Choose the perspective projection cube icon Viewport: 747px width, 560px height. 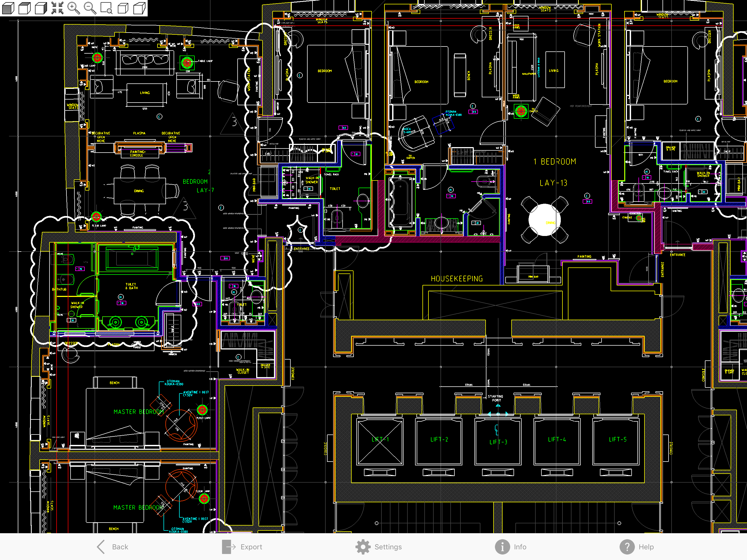(139, 8)
